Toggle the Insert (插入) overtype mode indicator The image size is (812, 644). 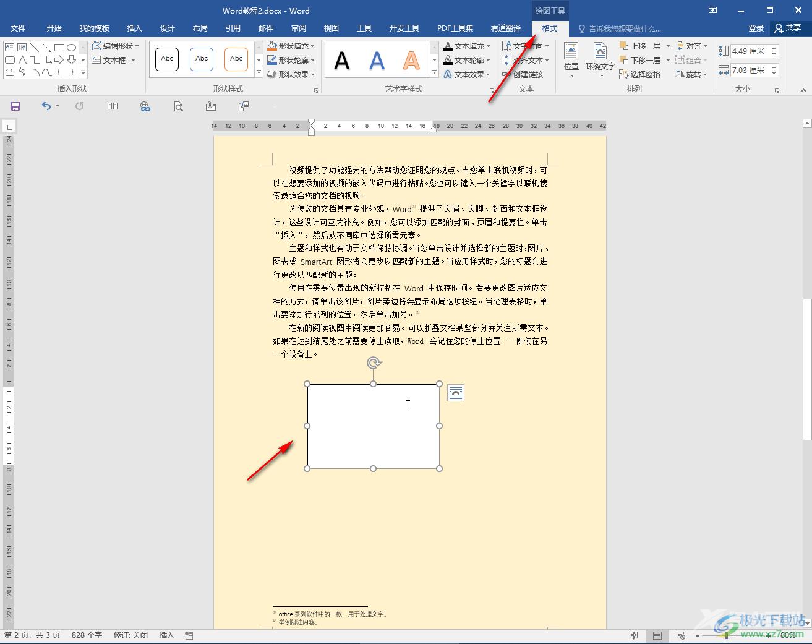click(x=167, y=635)
